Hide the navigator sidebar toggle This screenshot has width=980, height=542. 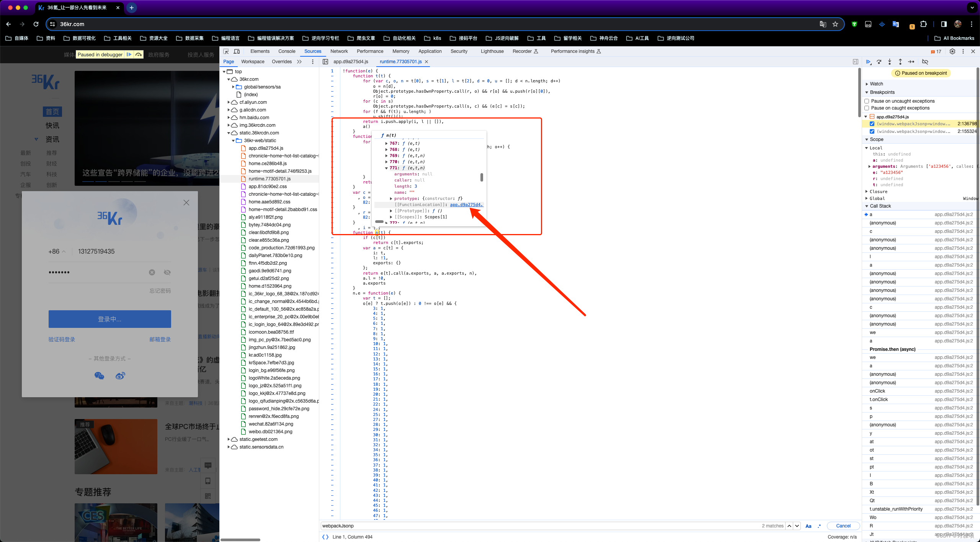tap(325, 62)
